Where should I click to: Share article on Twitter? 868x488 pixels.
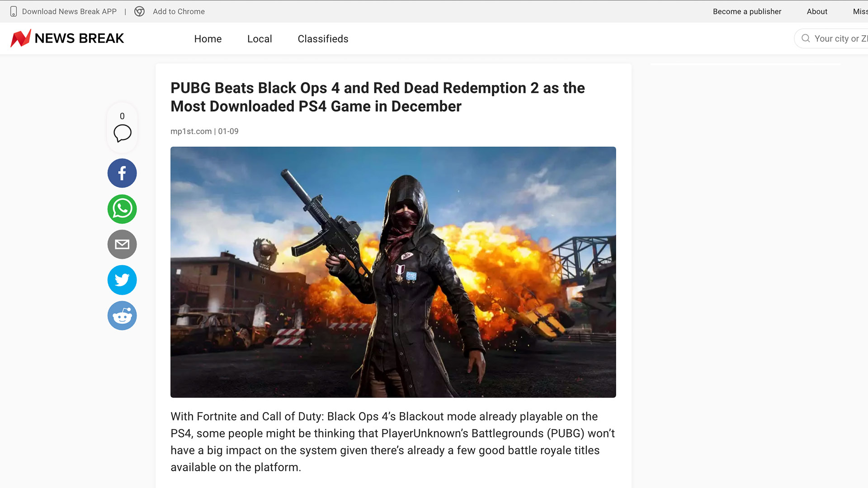click(122, 280)
